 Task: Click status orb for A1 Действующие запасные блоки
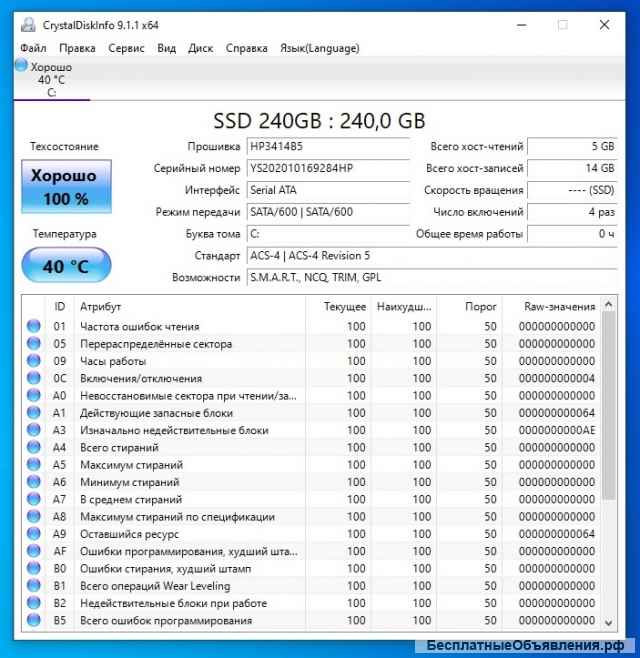tap(34, 413)
